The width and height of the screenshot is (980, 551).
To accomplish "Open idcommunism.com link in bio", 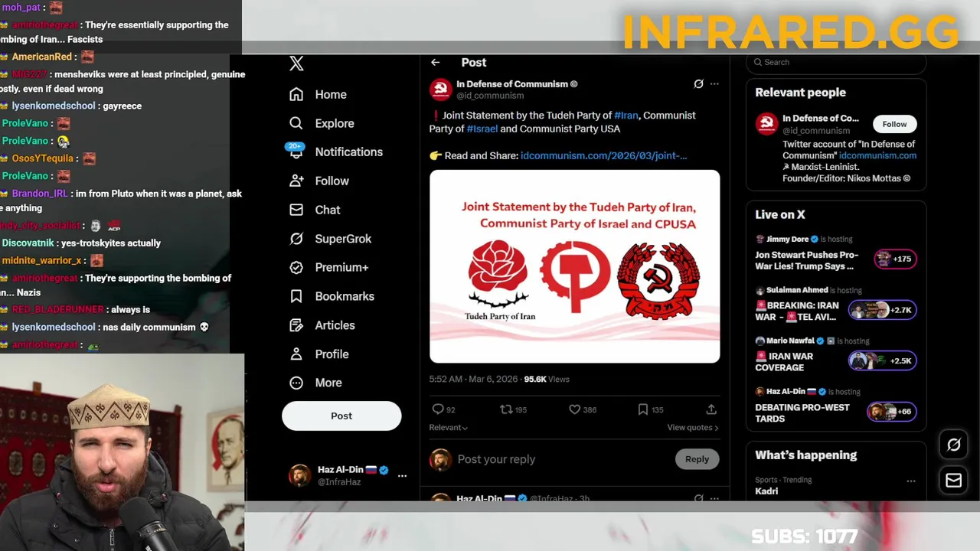I will (x=877, y=155).
